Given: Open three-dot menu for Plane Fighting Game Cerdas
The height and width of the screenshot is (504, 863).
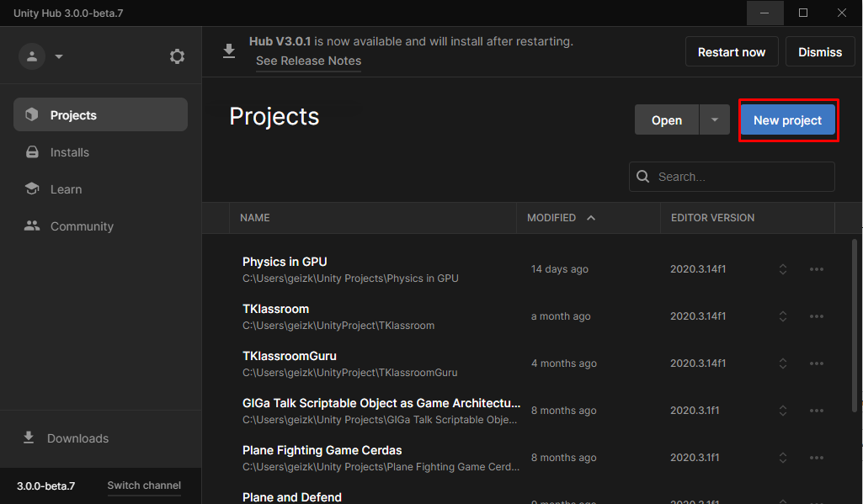Looking at the screenshot, I should point(816,458).
